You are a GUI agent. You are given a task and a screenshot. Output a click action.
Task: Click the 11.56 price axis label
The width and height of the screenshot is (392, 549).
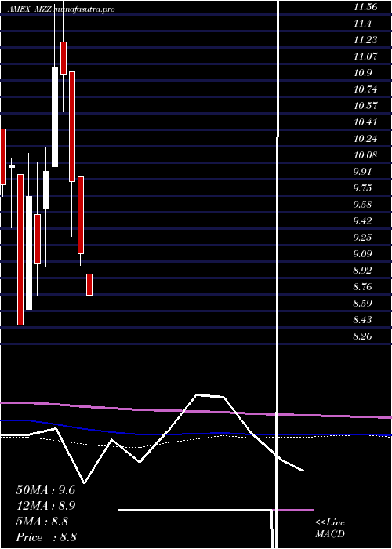pyautogui.click(x=365, y=7)
